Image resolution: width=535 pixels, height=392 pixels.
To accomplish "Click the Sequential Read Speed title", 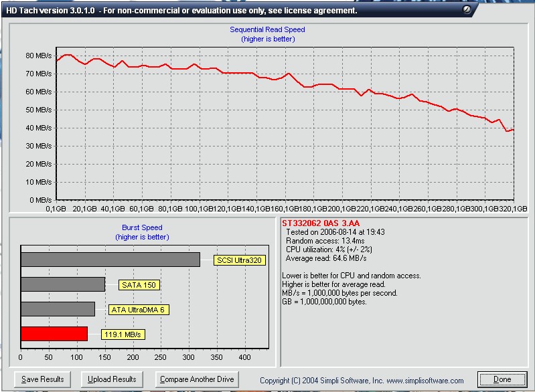I will tap(268, 29).
